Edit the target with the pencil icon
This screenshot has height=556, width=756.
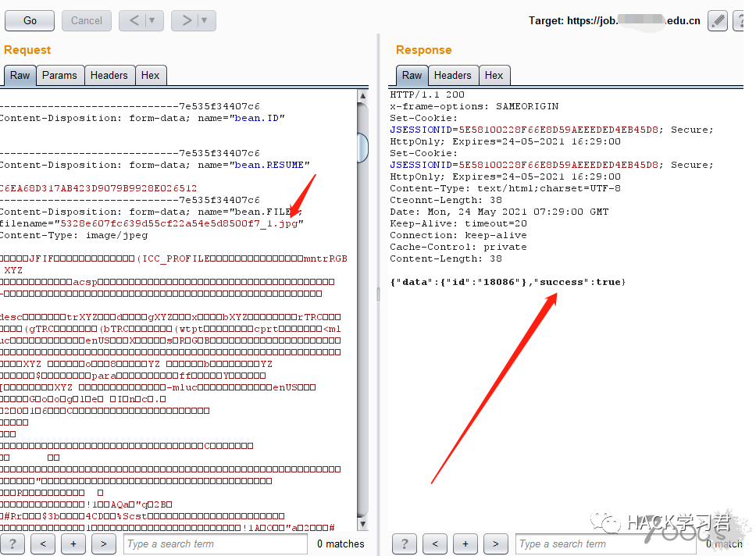717,21
